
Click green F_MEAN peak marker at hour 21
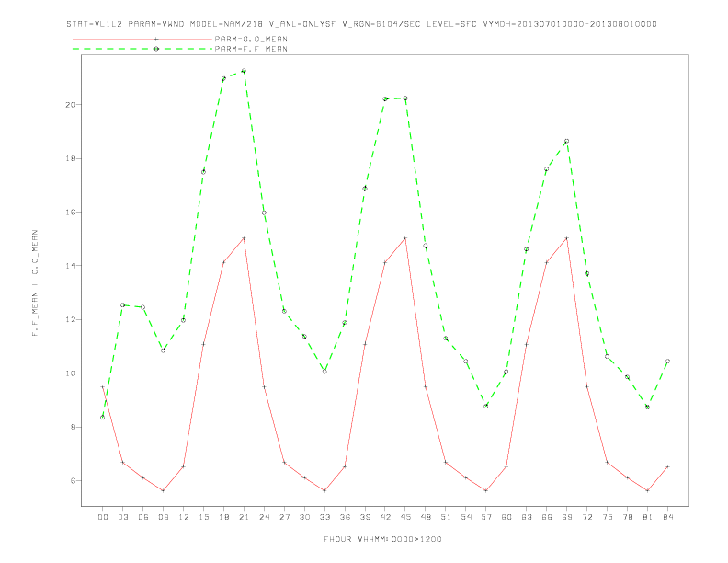(244, 71)
